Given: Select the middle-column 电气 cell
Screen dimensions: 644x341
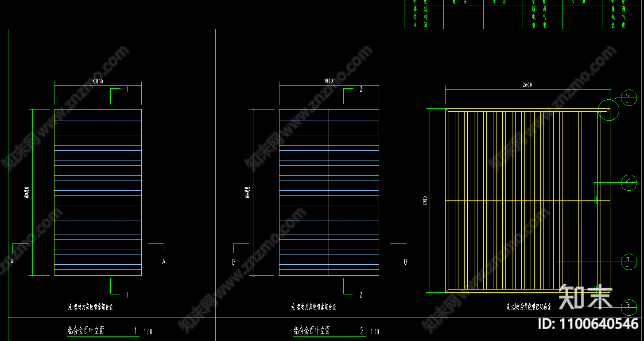Looking at the screenshot, I should [x=543, y=17].
